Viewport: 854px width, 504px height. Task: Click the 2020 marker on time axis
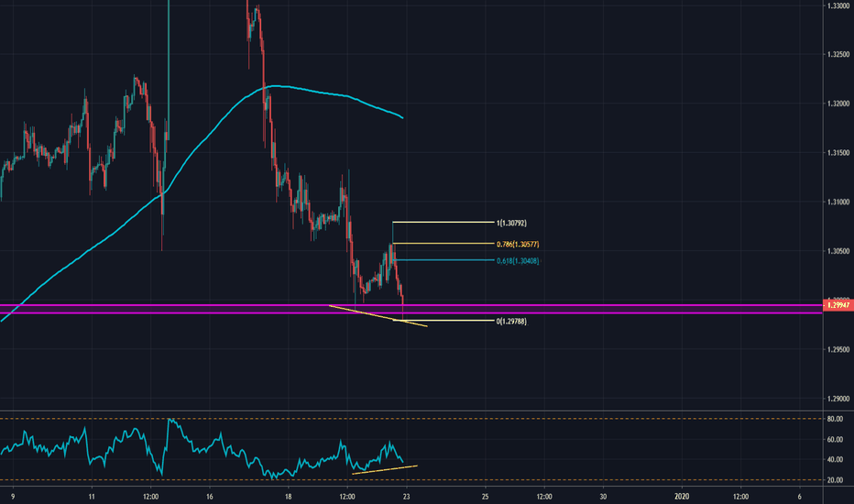(681, 496)
